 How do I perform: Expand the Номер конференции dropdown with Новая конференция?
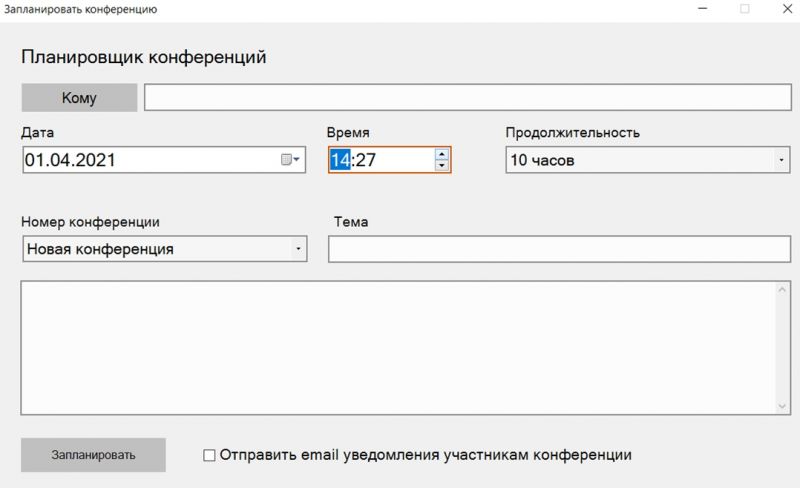click(x=165, y=249)
